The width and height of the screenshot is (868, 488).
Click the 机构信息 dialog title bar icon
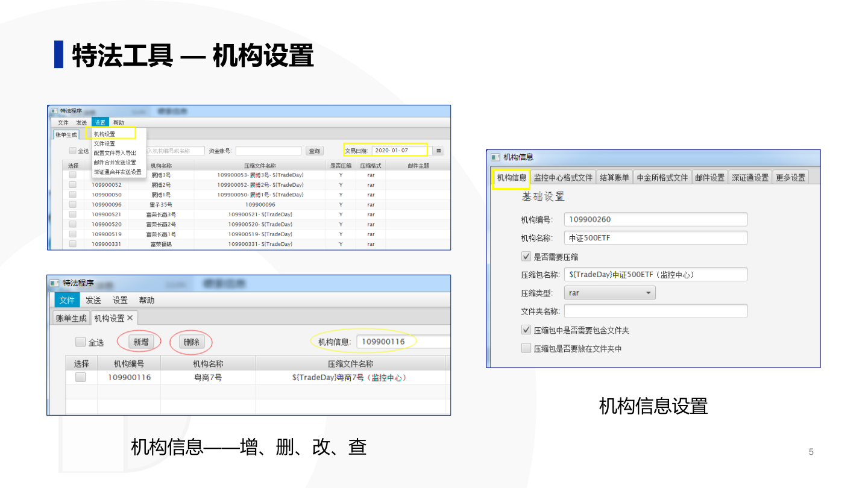(x=495, y=157)
